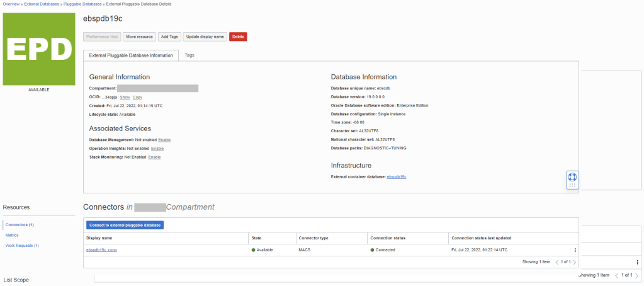
Task: Switch to the Tags tab
Action: [x=189, y=55]
